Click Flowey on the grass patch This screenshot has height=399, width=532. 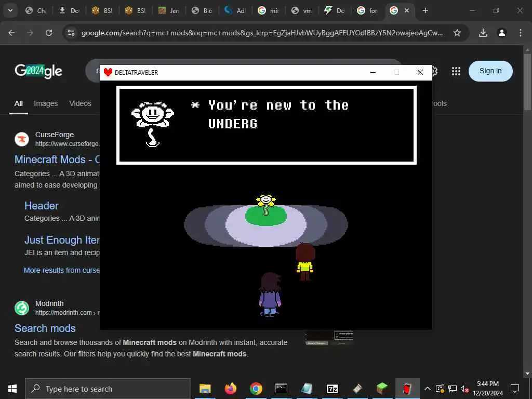(x=266, y=205)
